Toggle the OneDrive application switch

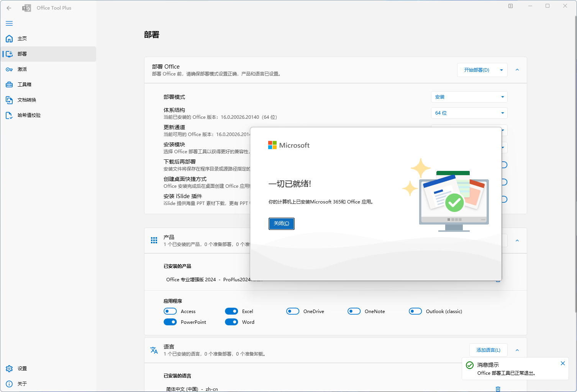point(293,311)
